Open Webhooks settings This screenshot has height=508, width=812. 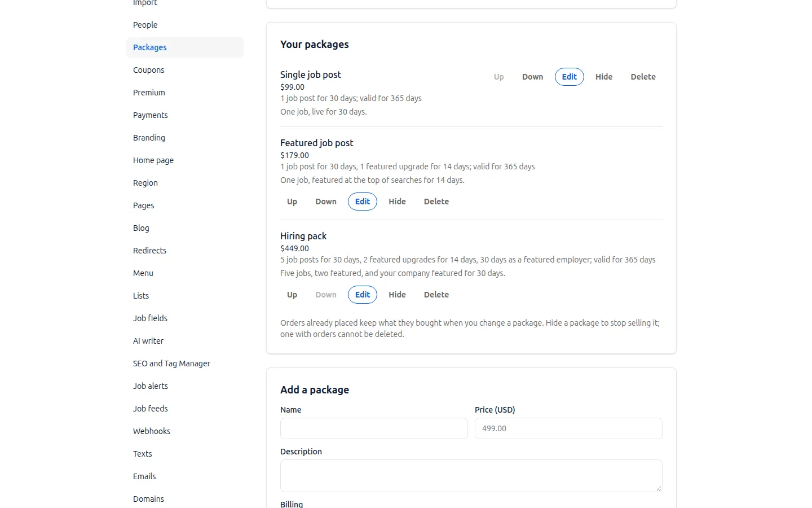tap(185, 431)
